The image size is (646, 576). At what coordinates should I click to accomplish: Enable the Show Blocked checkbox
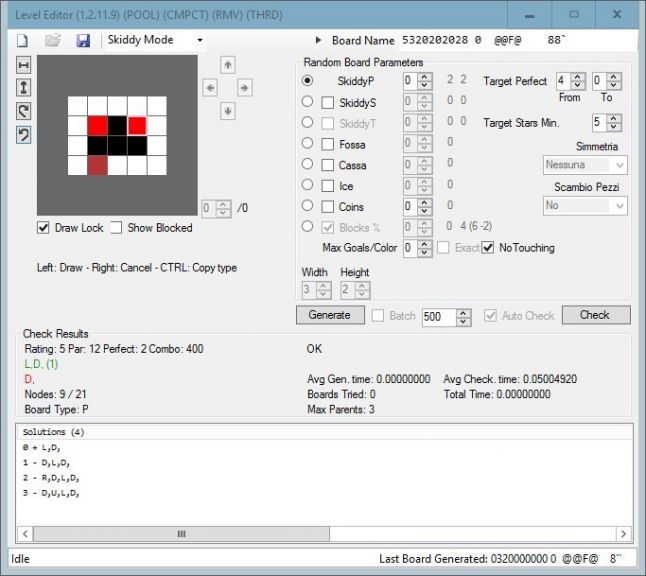coord(116,228)
